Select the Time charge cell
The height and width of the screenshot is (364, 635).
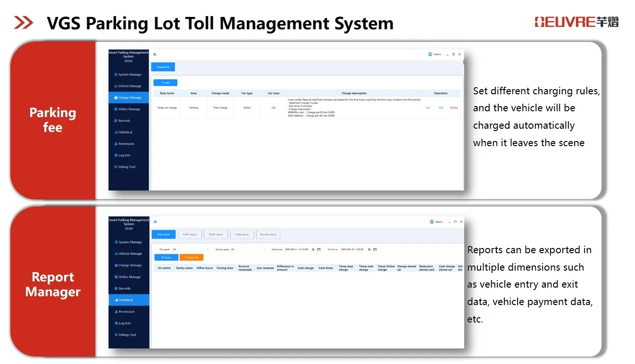[x=220, y=108]
